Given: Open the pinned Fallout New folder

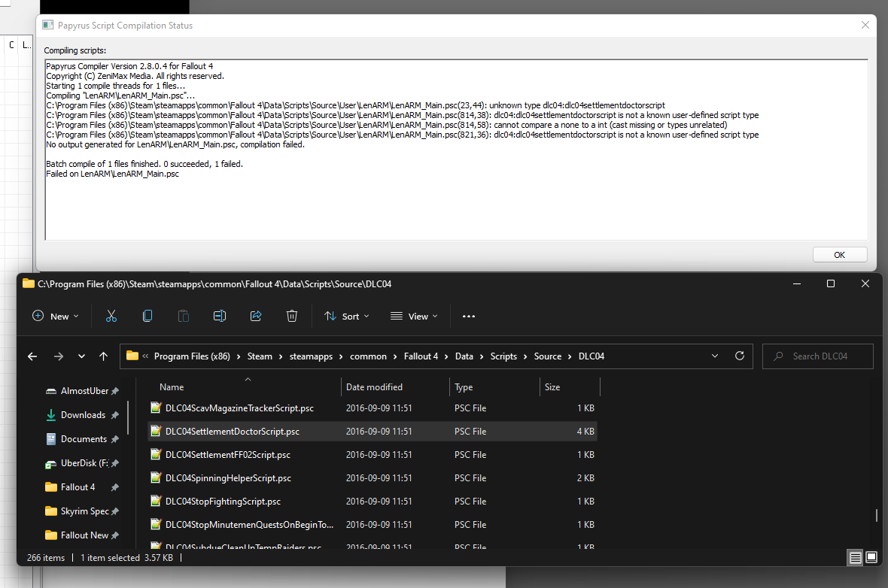Looking at the screenshot, I should pos(82,535).
